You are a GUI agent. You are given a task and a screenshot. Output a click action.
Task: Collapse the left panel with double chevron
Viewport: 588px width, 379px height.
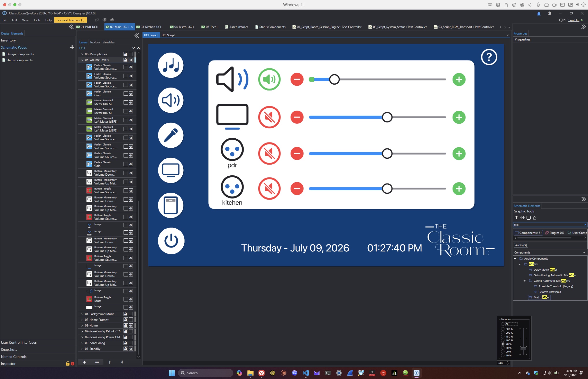(x=71, y=27)
